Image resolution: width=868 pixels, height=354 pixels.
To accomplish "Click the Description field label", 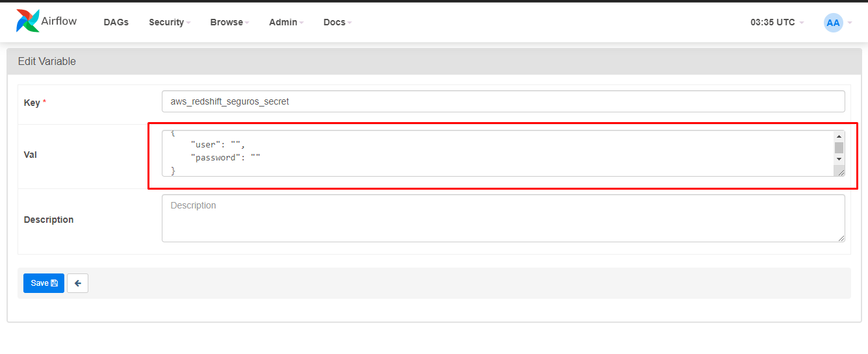I will (49, 220).
